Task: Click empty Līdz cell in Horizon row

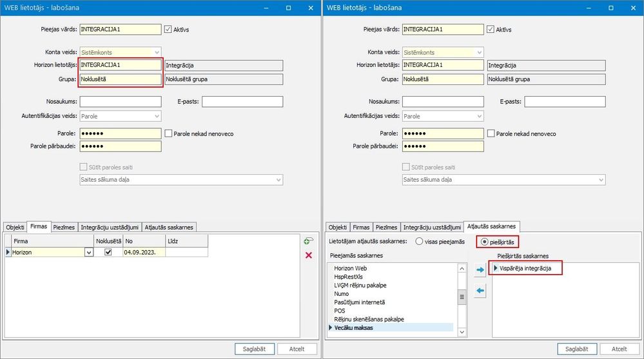Action: click(x=186, y=252)
